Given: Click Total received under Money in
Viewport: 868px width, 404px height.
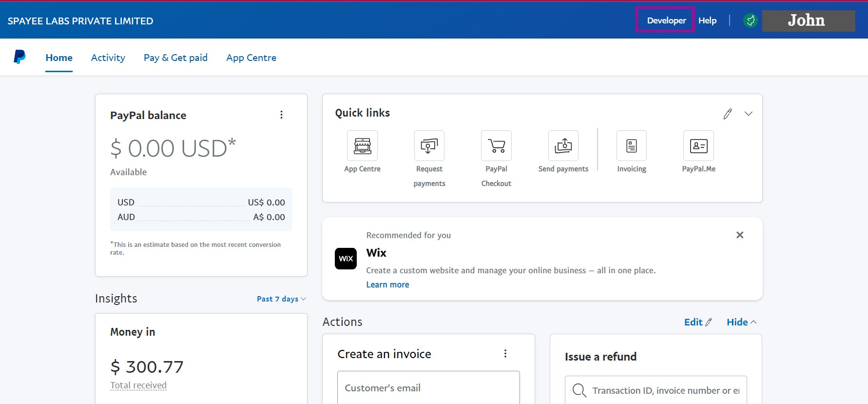Looking at the screenshot, I should coord(138,385).
